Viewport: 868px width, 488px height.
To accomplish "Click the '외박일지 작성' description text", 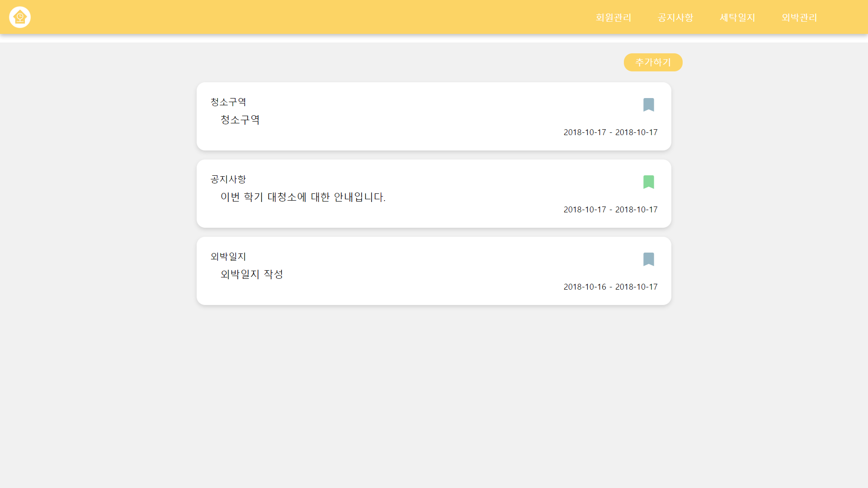I will coord(252,274).
